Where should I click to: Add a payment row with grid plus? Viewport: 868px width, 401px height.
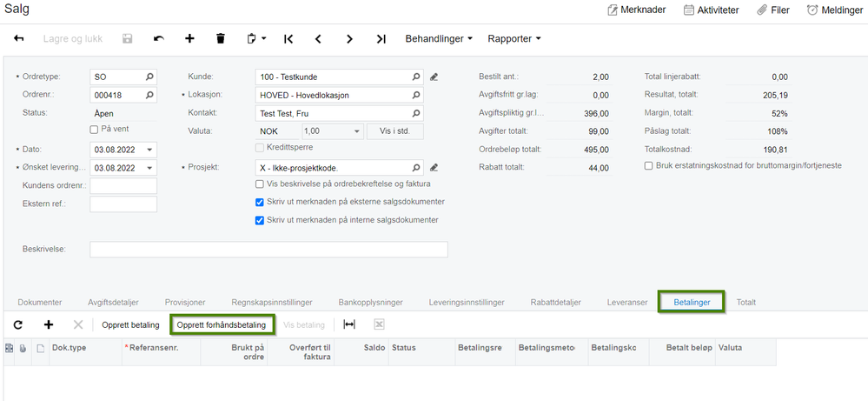pos(48,325)
